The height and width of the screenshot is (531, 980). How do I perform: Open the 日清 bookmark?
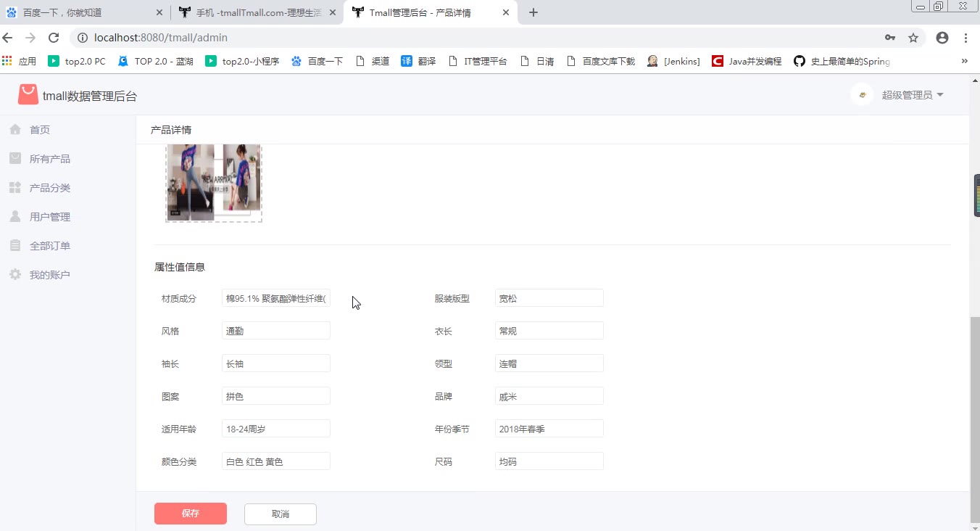pos(537,62)
